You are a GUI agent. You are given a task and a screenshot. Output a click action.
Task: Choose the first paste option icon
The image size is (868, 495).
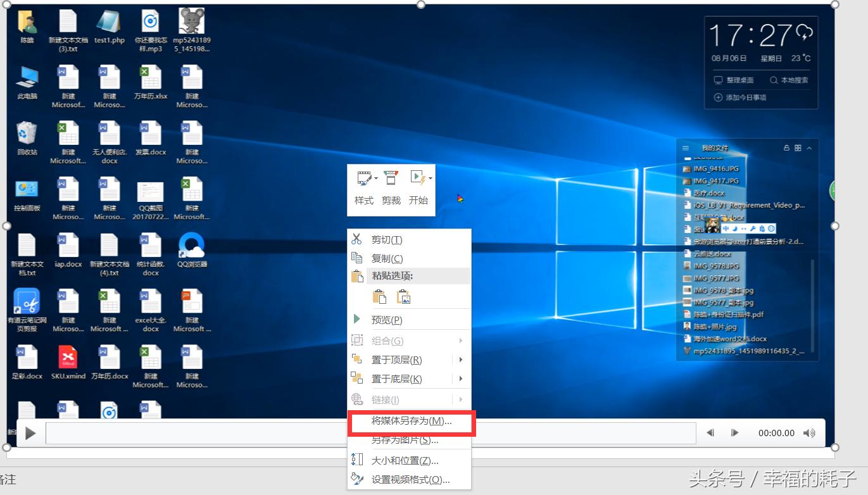[379, 297]
